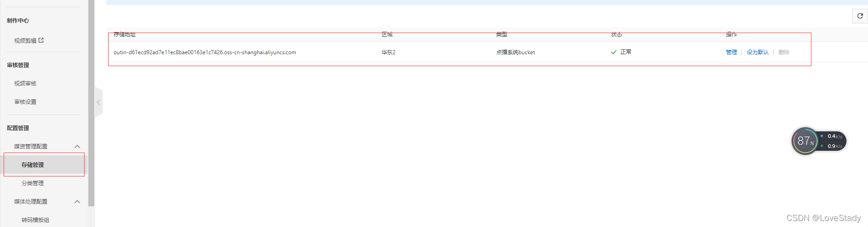Click the 87% memory usage floating widget
This screenshot has height=227, width=868.
(805, 141)
